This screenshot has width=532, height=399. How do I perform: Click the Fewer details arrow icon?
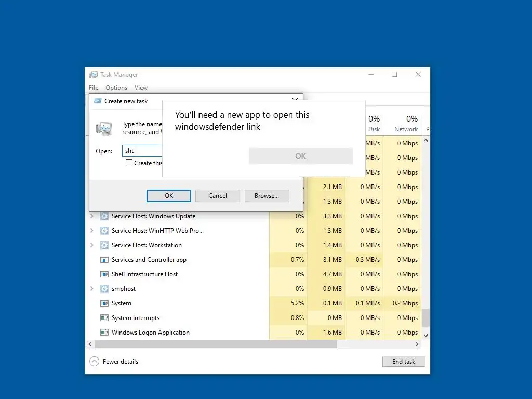pyautogui.click(x=95, y=362)
